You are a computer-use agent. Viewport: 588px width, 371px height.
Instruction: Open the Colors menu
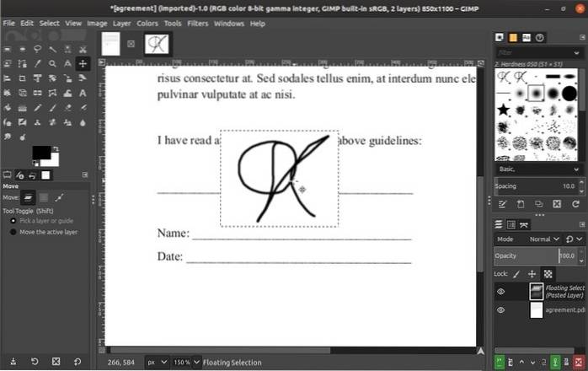(x=147, y=23)
